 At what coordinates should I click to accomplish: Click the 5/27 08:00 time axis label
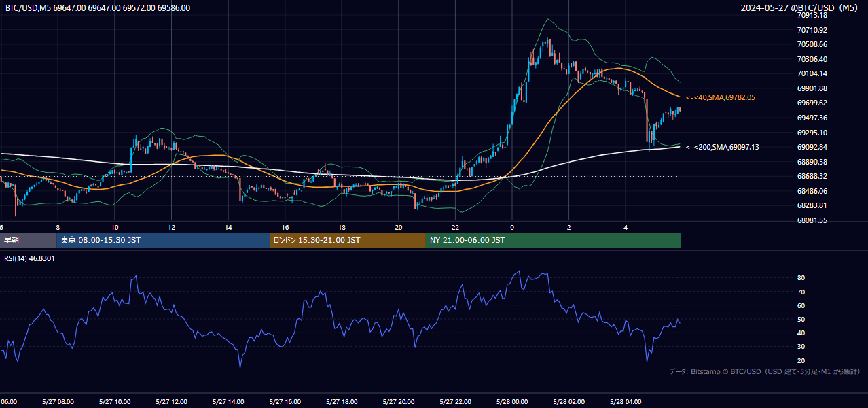[x=58, y=402]
